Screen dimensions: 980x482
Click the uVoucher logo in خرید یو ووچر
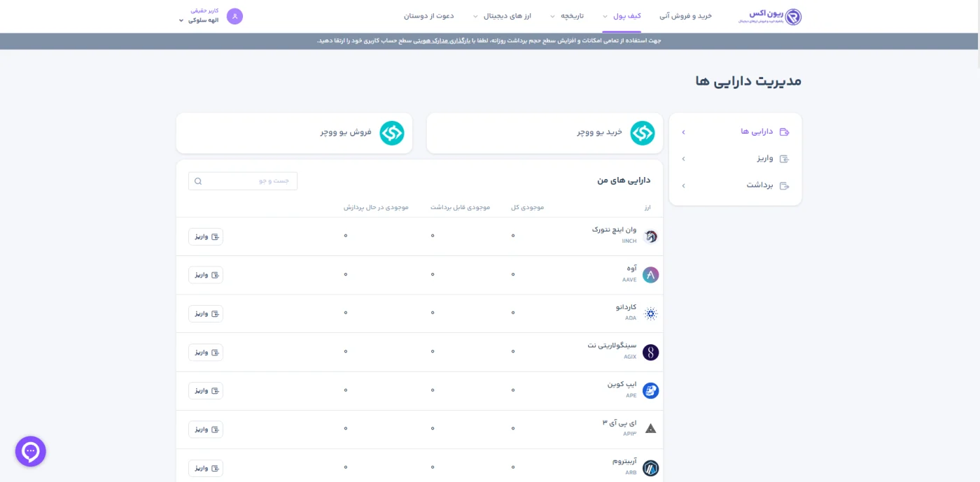[642, 133]
